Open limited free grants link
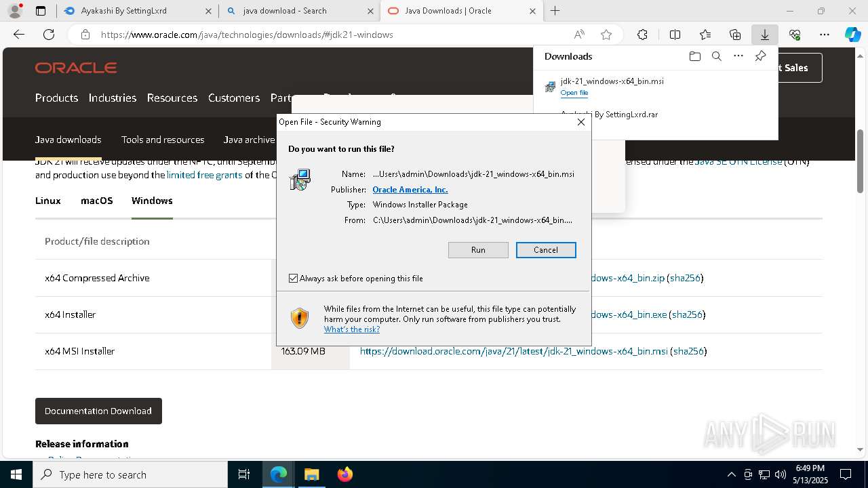The image size is (868, 488). click(205, 175)
